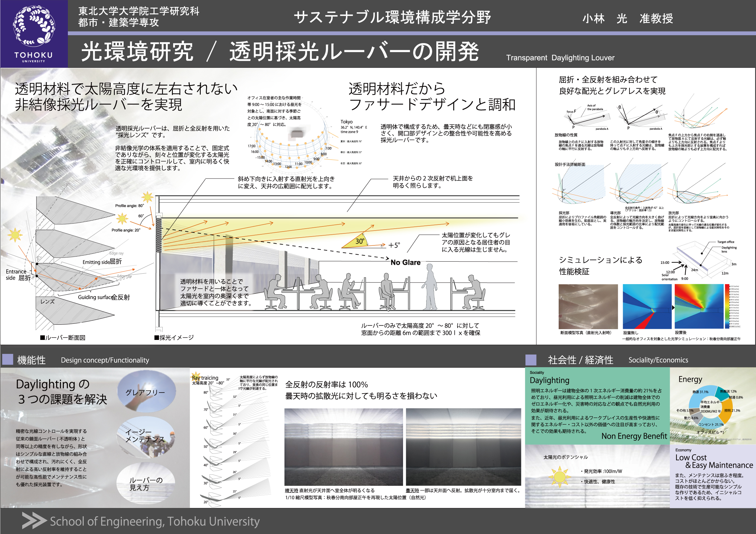Image resolution: width=756 pixels, height=534 pixels.
Task: Click the 全反射の反射率は 100% heading
Action: tap(326, 385)
